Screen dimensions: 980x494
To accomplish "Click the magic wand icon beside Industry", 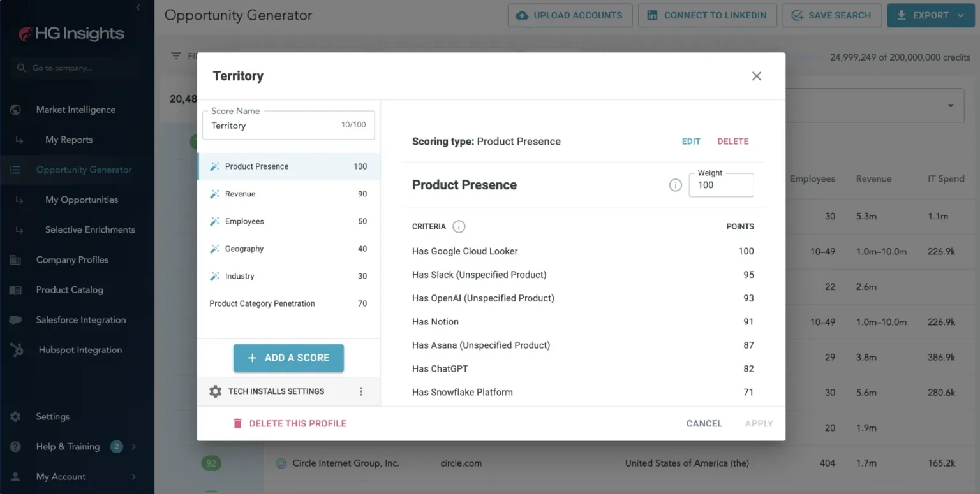I will click(x=214, y=276).
